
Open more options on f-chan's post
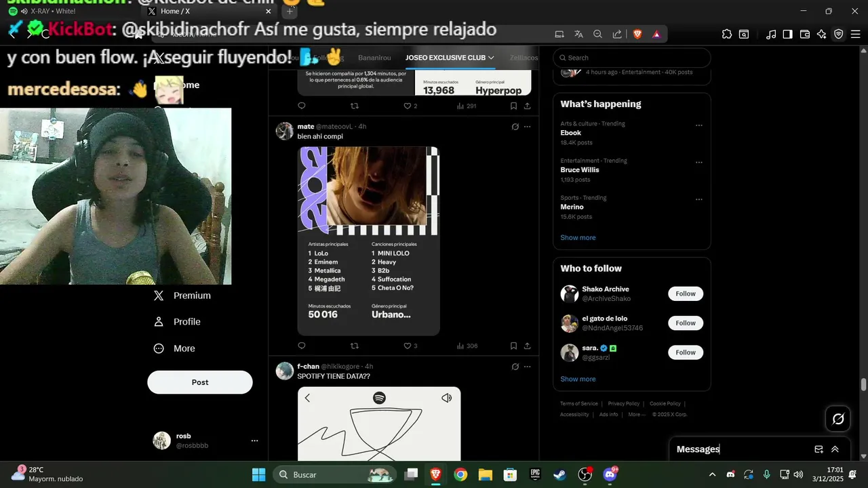coord(527,367)
